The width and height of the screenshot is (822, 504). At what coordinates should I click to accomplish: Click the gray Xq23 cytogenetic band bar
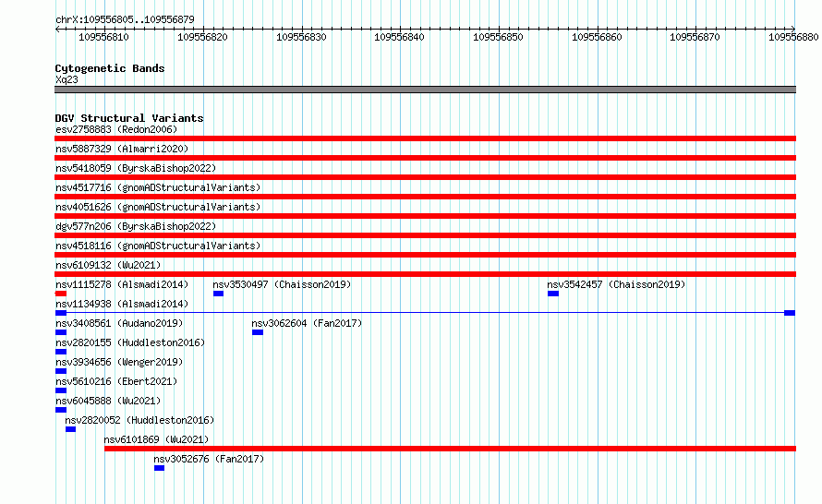(425, 90)
